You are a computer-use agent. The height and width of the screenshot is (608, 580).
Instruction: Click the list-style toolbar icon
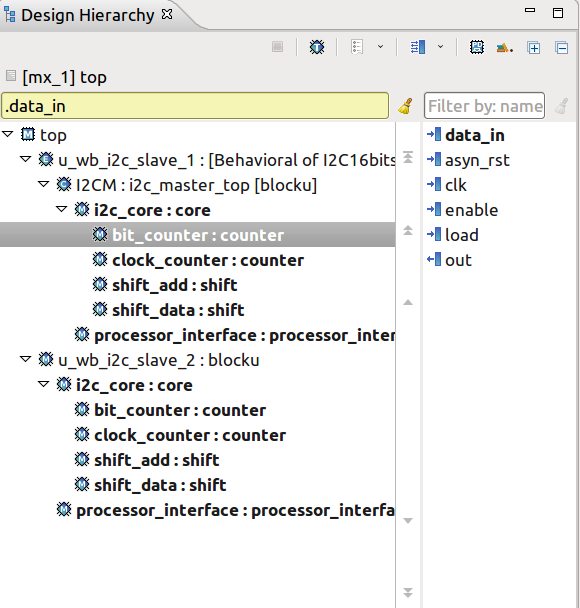pyautogui.click(x=357, y=47)
